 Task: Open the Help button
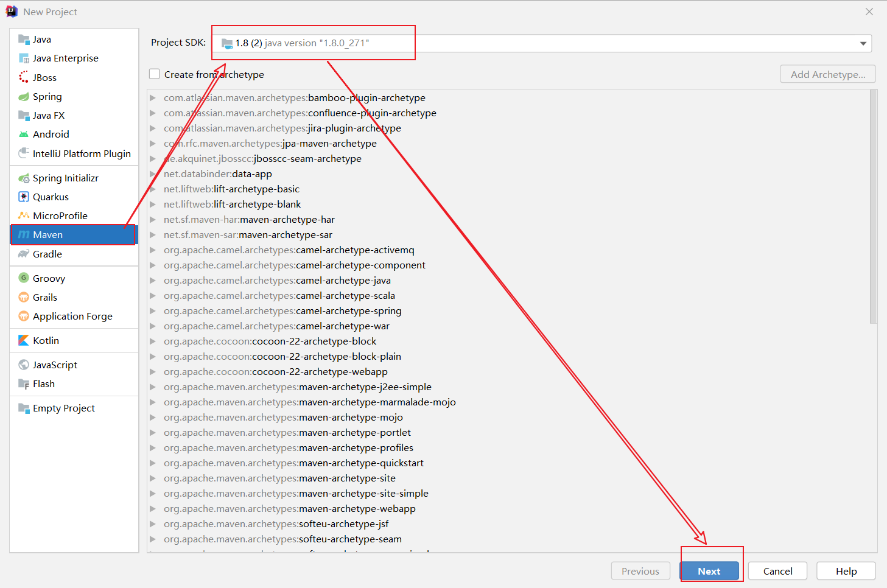point(846,571)
